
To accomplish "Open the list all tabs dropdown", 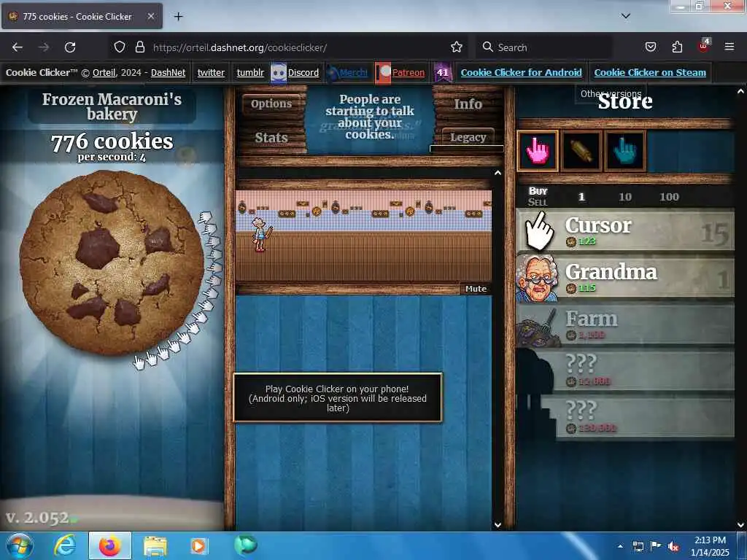I will [625, 16].
